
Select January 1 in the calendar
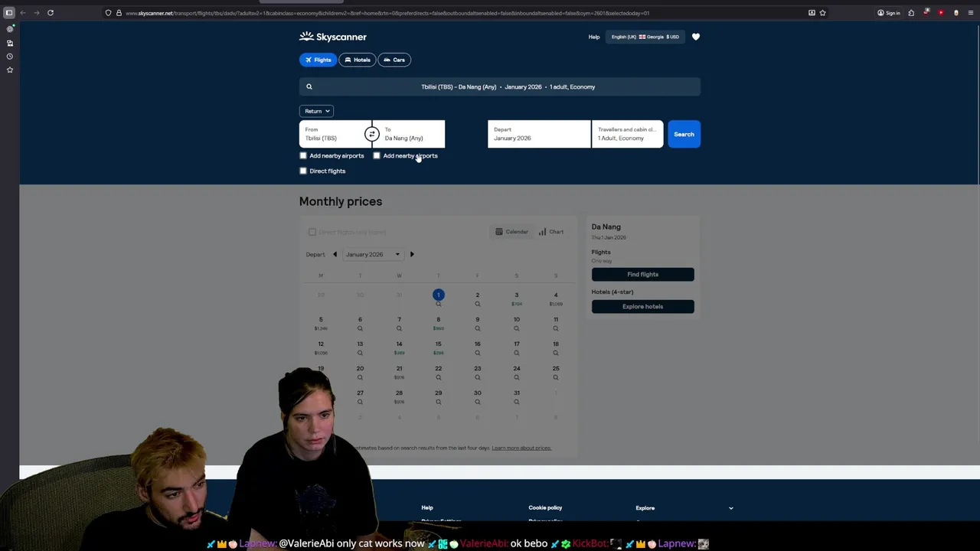click(x=438, y=295)
